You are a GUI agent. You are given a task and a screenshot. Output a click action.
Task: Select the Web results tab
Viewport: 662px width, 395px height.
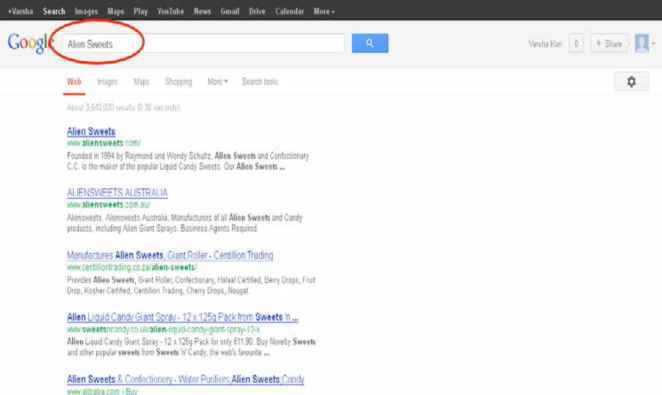tap(74, 82)
